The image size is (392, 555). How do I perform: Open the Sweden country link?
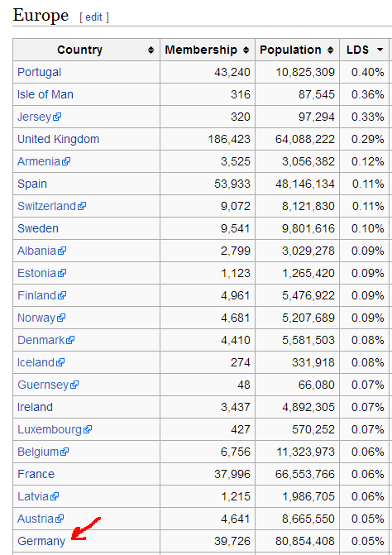coord(38,228)
